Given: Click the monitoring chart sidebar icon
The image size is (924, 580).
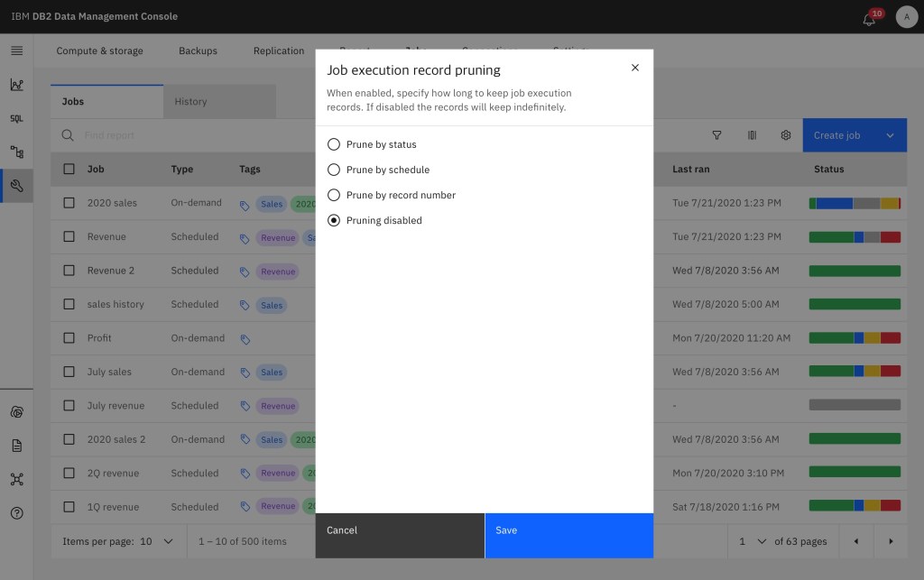Looking at the screenshot, I should 16,85.
